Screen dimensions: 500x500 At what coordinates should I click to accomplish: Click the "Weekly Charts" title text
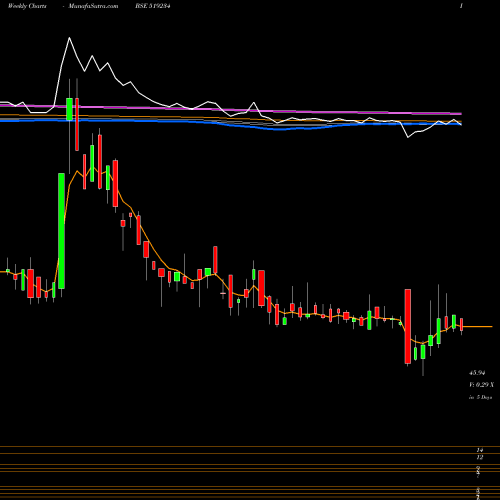(27, 6)
